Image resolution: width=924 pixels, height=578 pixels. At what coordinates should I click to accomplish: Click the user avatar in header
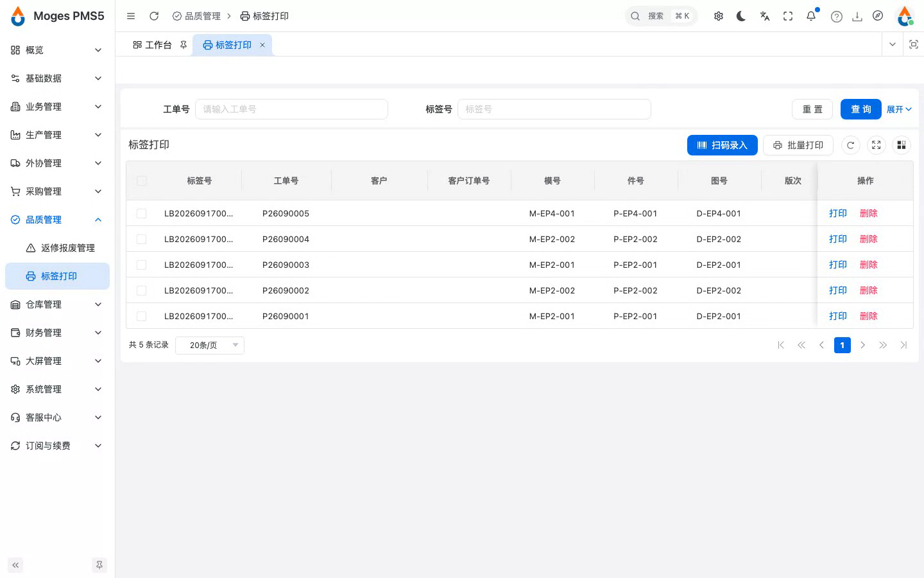pyautogui.click(x=905, y=16)
